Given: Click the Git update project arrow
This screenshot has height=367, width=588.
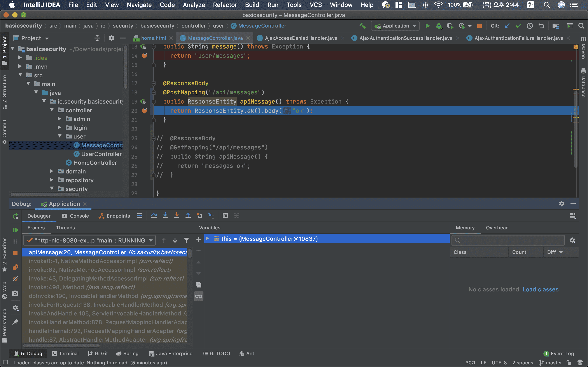Looking at the screenshot, I should [x=507, y=26].
